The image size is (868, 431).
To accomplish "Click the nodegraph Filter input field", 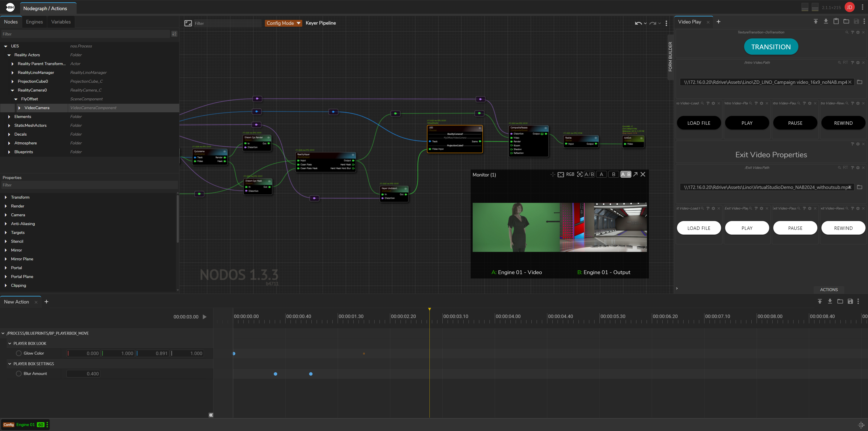I will tap(227, 23).
